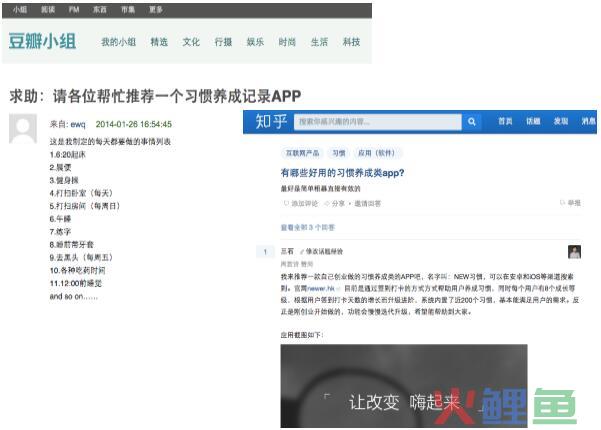Click the 应用（软件） topic tag
Image resolution: width=601 pixels, height=430 pixels.
pyautogui.click(x=376, y=153)
